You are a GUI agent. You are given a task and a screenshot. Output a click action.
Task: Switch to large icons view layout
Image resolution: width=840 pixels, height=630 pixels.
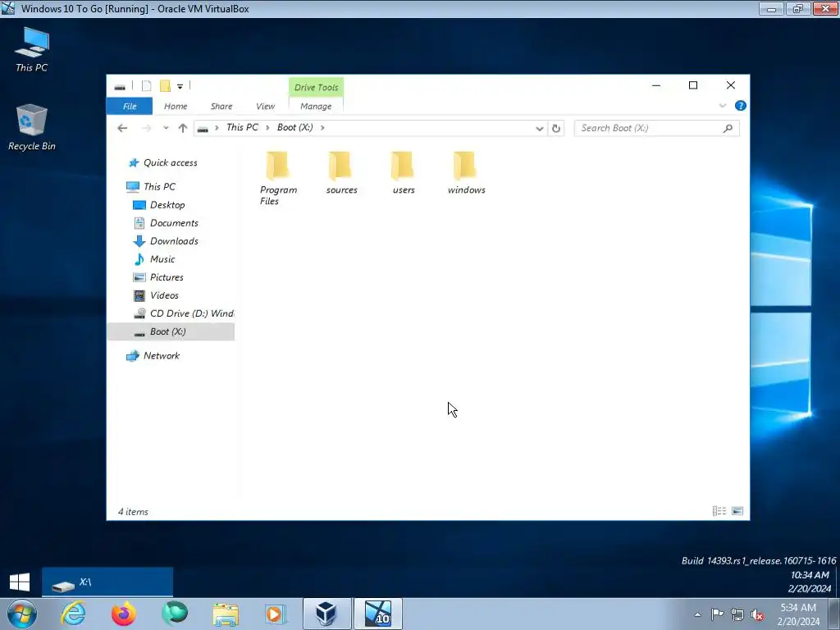click(x=737, y=511)
